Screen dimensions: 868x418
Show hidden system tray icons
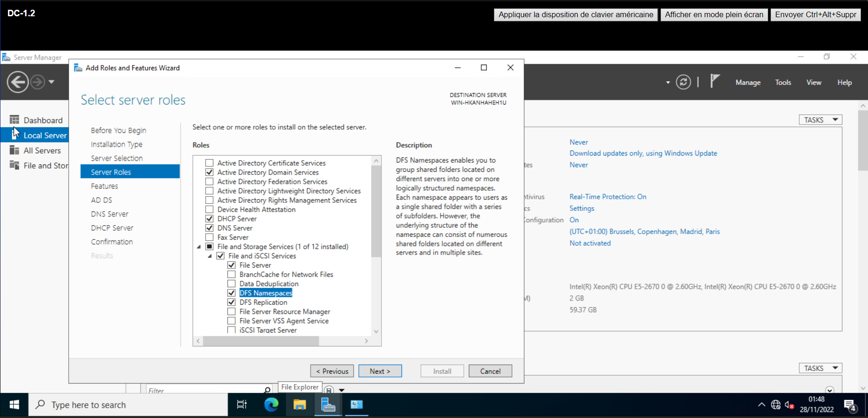tap(762, 405)
